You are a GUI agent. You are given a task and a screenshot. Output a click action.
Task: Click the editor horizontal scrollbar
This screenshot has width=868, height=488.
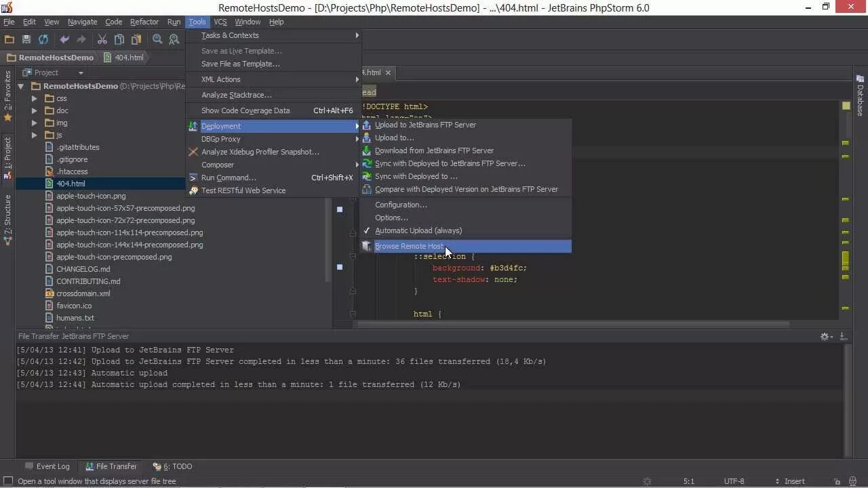pyautogui.click(x=573, y=324)
